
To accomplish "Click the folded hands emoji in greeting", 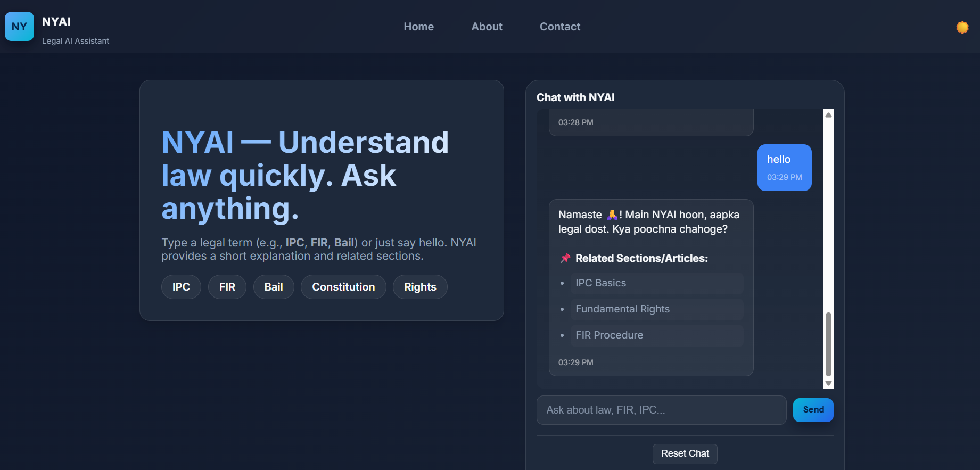I will coord(612,215).
